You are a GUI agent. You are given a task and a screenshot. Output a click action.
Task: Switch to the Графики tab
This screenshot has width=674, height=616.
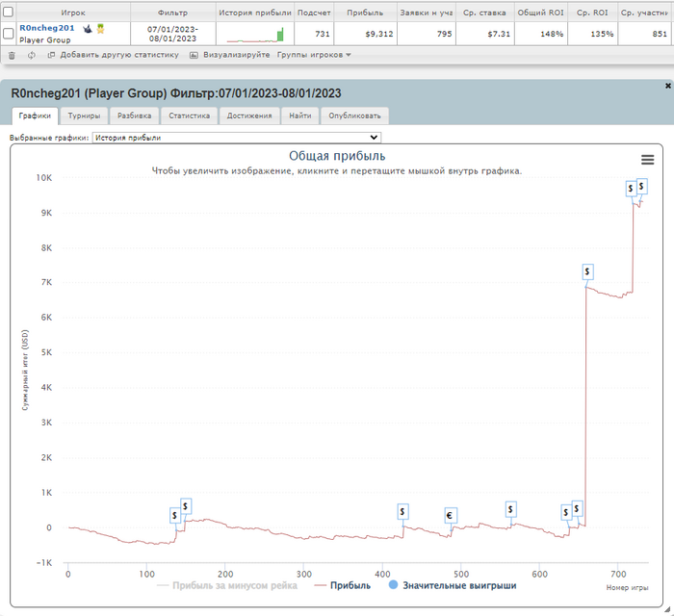pos(35,115)
